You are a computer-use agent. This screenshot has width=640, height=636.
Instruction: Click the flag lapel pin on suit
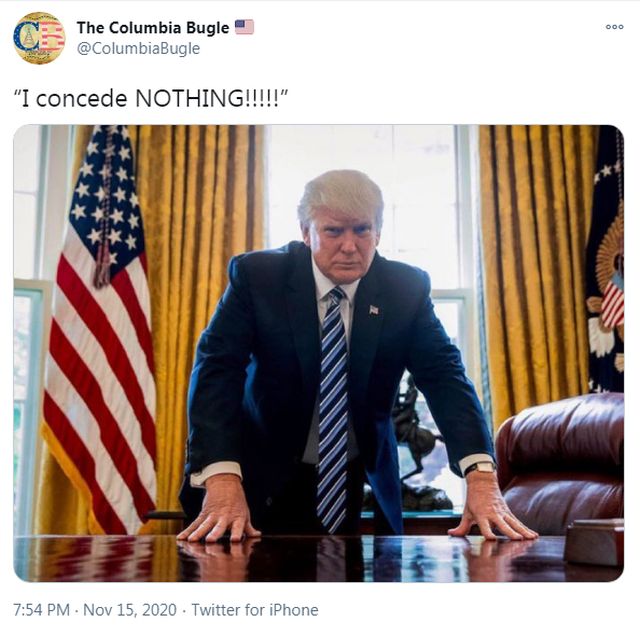tap(373, 310)
